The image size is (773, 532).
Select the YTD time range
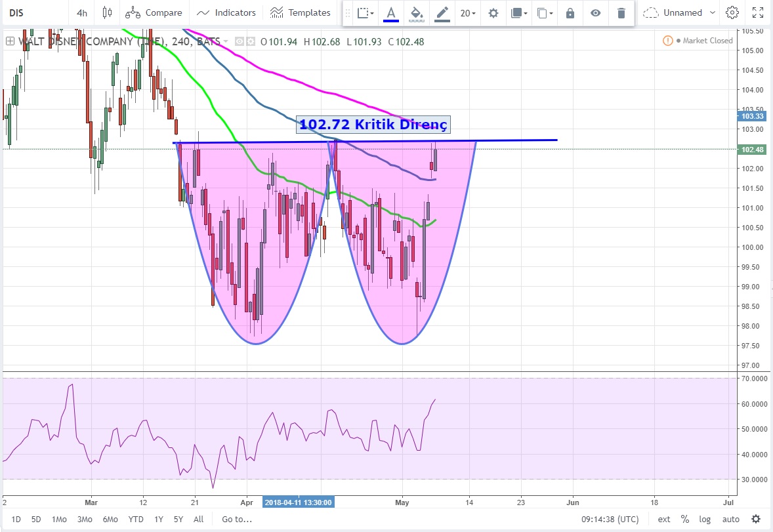(136, 519)
